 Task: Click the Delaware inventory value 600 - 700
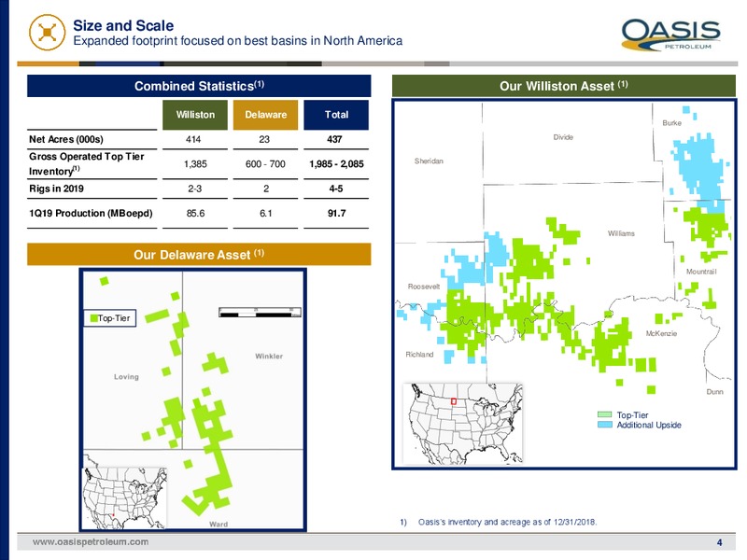265,164
